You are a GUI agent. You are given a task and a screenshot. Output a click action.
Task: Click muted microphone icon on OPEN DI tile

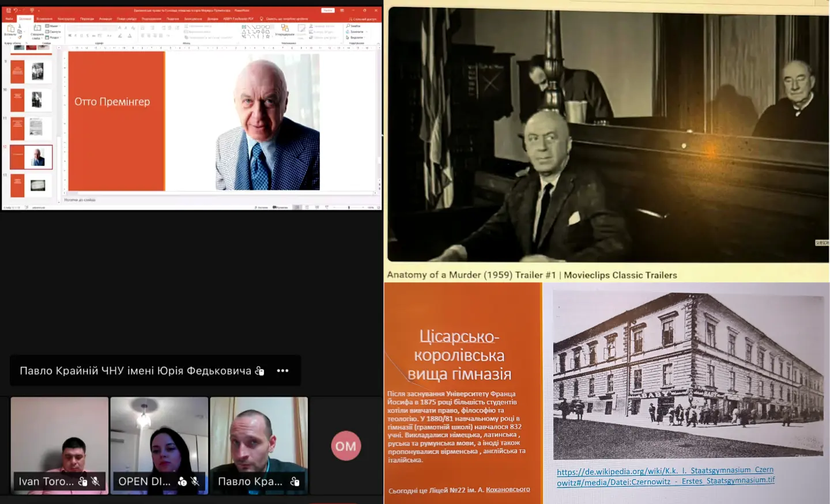195,481
